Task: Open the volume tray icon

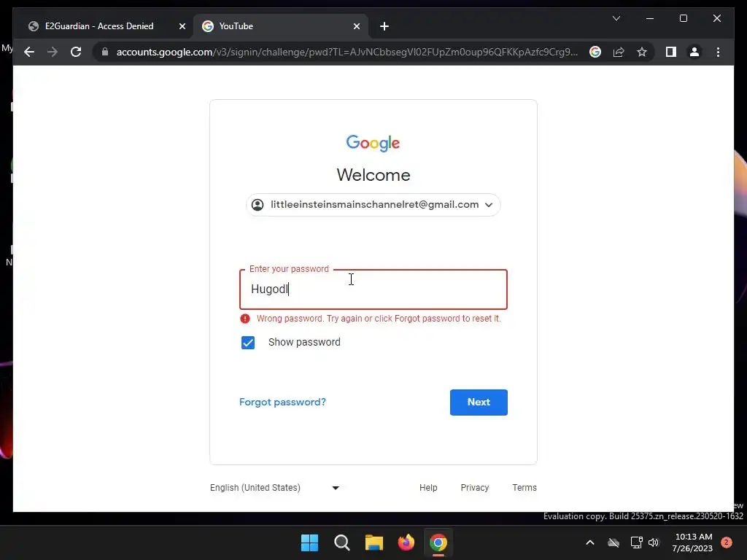Action: point(653,542)
